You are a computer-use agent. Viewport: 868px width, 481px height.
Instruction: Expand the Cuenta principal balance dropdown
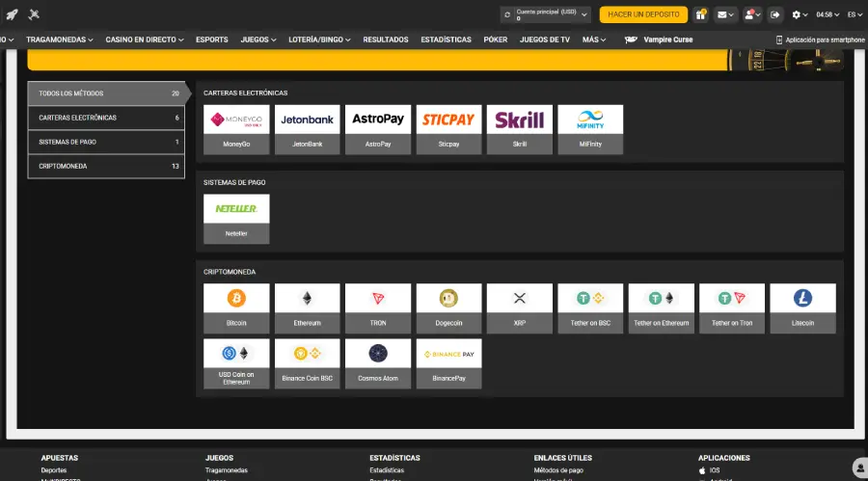pos(586,14)
